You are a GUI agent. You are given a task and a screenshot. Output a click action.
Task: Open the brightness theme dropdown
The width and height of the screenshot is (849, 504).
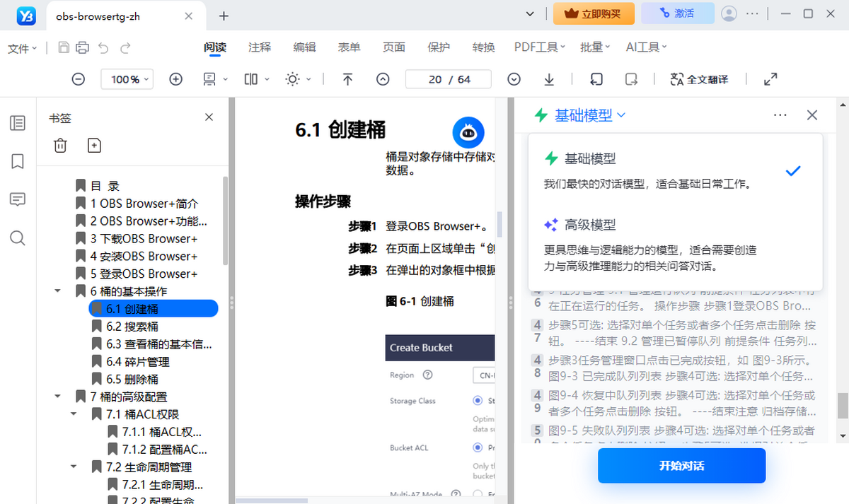click(x=299, y=79)
